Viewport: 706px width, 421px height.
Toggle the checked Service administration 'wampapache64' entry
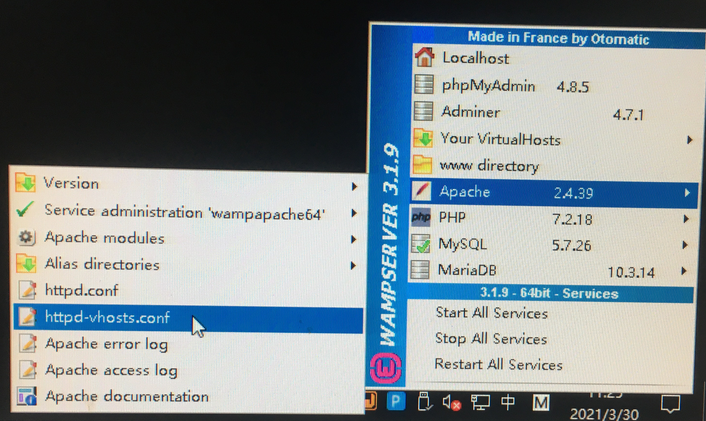click(x=184, y=212)
